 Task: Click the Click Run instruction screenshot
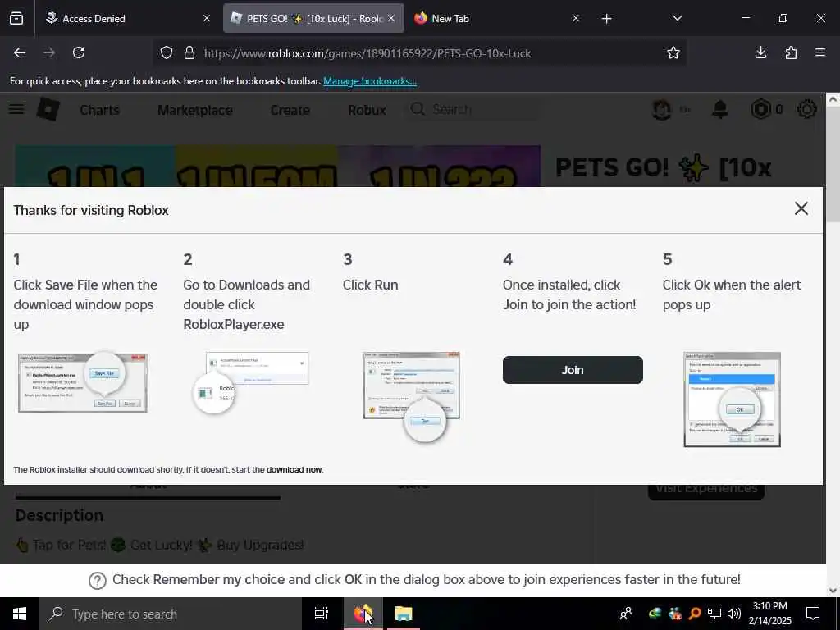tap(412, 395)
